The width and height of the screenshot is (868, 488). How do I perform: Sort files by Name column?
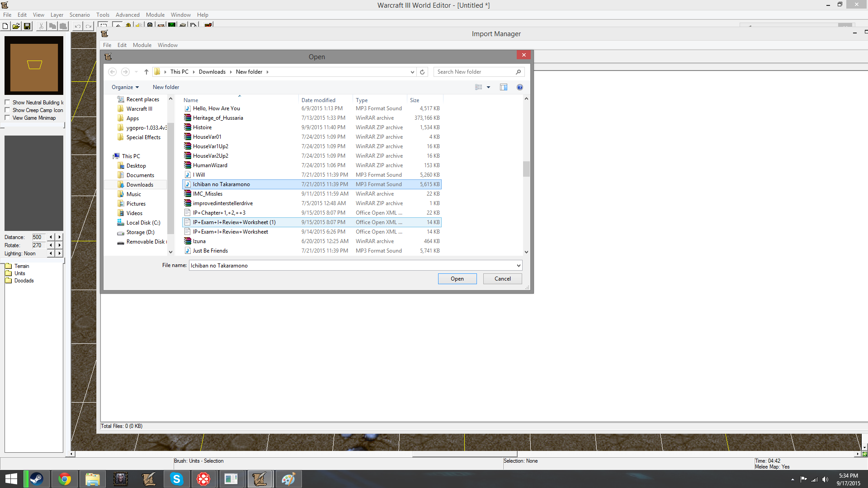[x=240, y=100]
